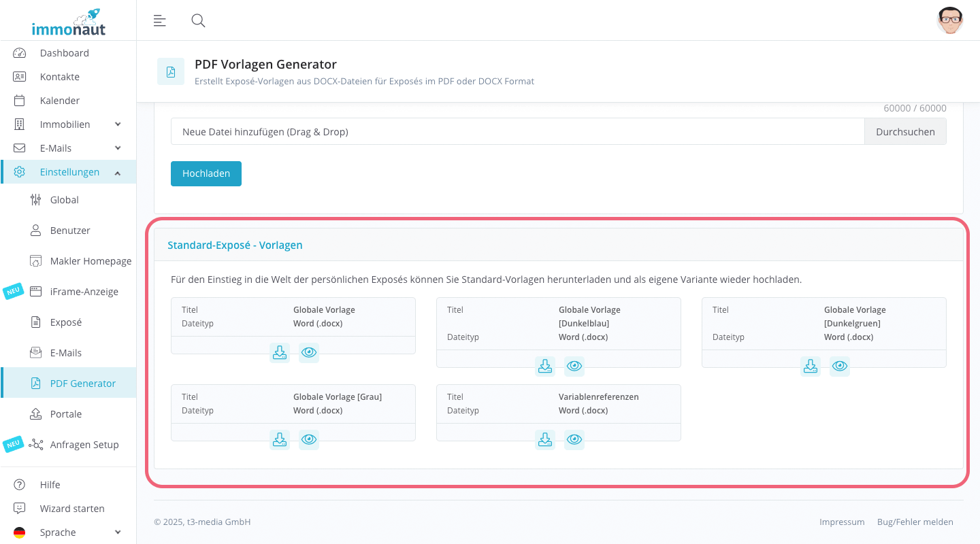
Task: Download the Globale Vorlage [Dunkelblau] template
Action: click(x=545, y=366)
